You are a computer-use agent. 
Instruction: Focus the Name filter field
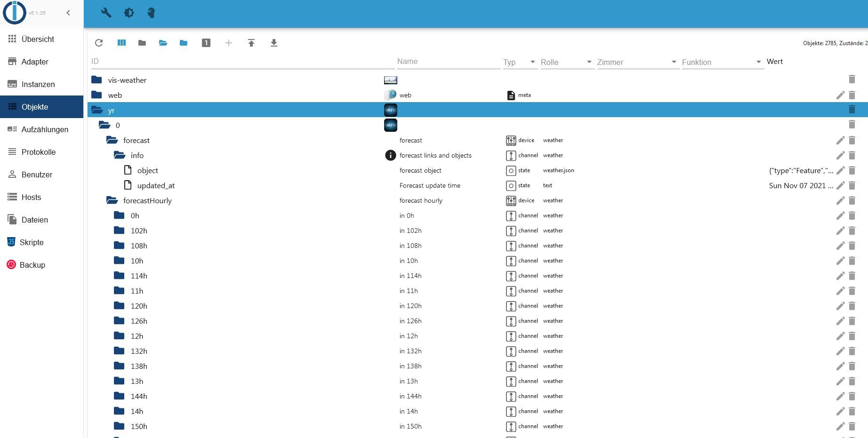tap(449, 62)
